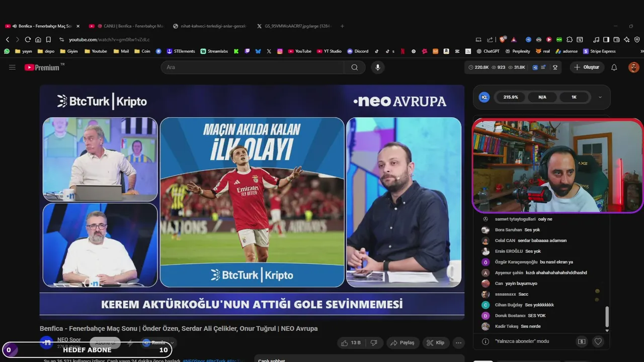Screen dimensions: 644x362
Task: Open the Brave wallet icon
Action: pos(616,40)
